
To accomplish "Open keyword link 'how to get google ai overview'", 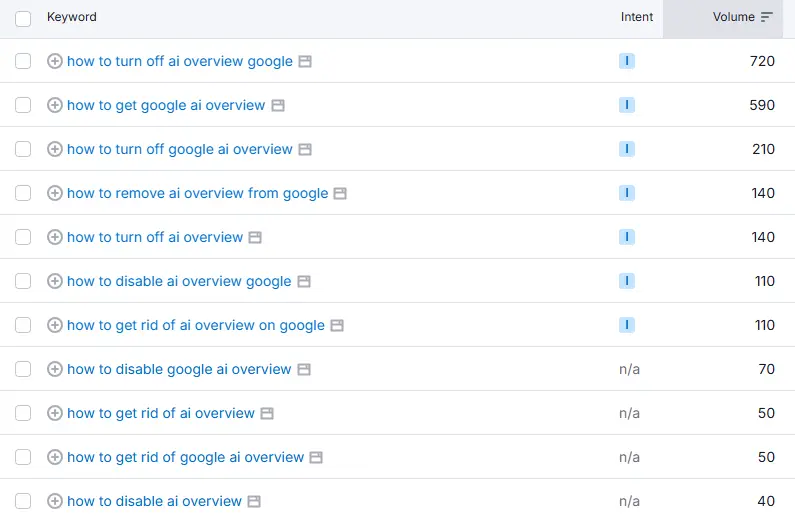I will 166,106.
